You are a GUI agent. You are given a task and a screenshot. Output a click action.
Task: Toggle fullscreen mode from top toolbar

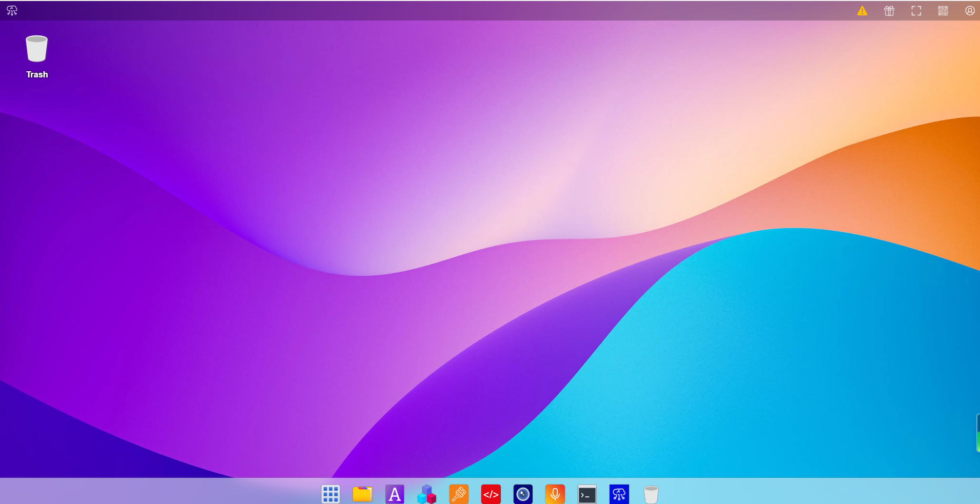tap(916, 11)
